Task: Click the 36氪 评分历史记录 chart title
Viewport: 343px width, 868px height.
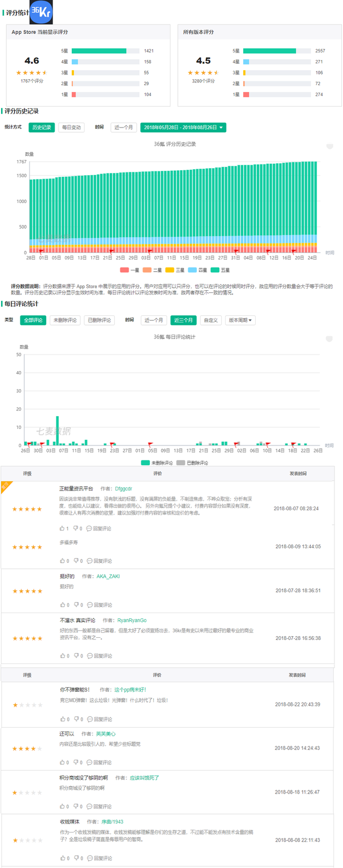Action: click(x=175, y=144)
